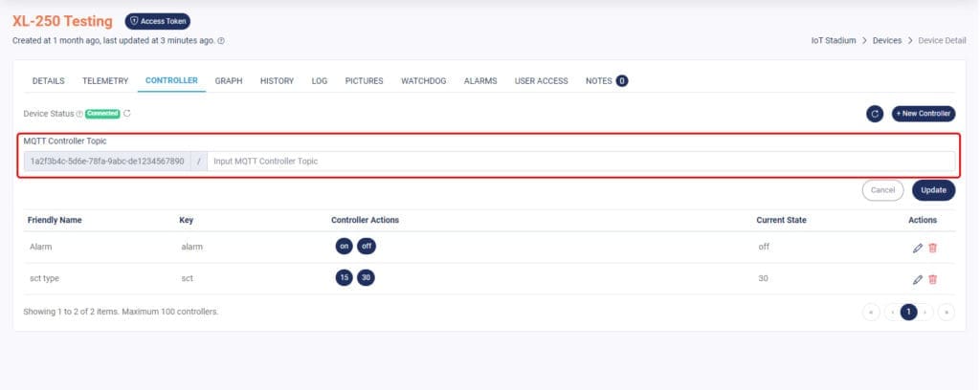
Task: Click the Access Token button
Action: 158,21
